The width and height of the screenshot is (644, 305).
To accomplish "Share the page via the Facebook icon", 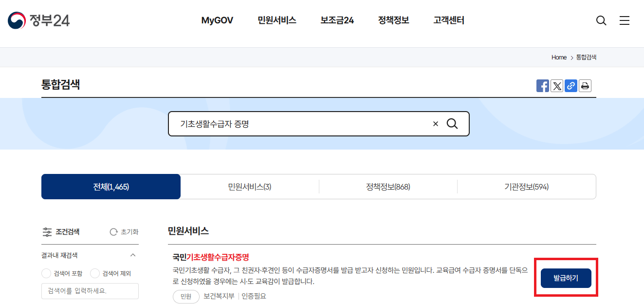I will click(x=542, y=86).
